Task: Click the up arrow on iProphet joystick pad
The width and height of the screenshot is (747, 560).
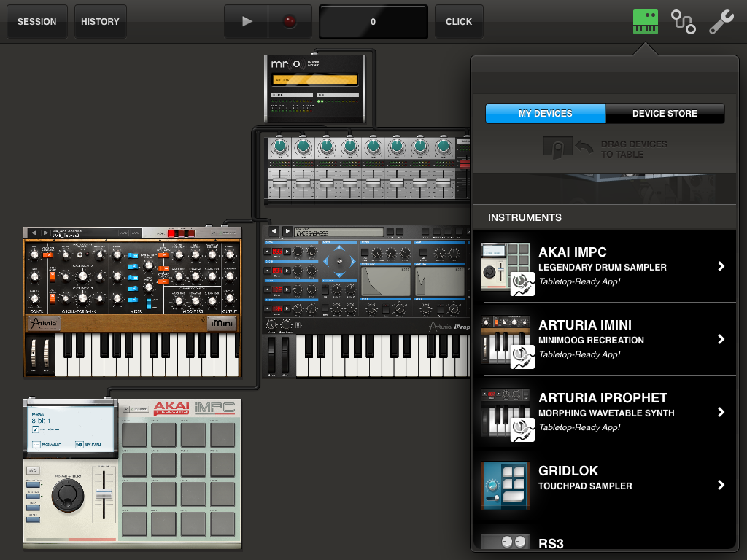Action: click(339, 248)
